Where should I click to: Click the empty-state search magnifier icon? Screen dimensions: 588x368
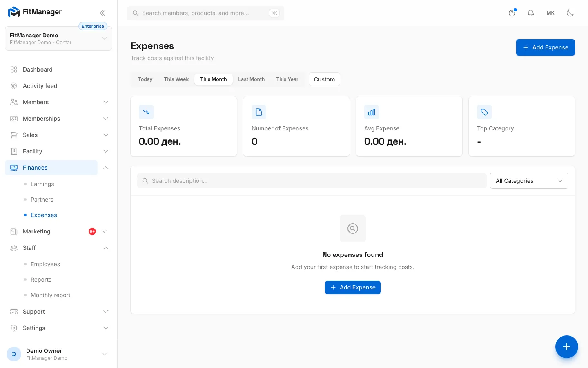(x=353, y=229)
